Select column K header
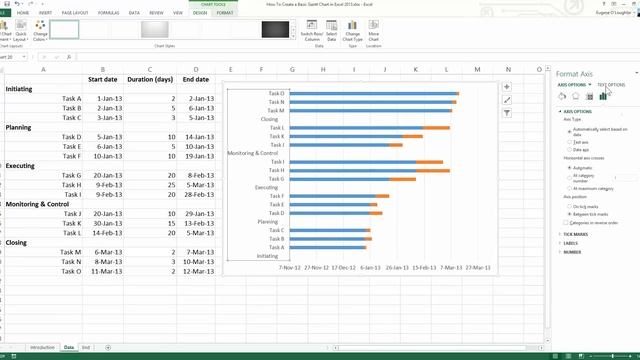The image size is (640, 360). click(416, 69)
